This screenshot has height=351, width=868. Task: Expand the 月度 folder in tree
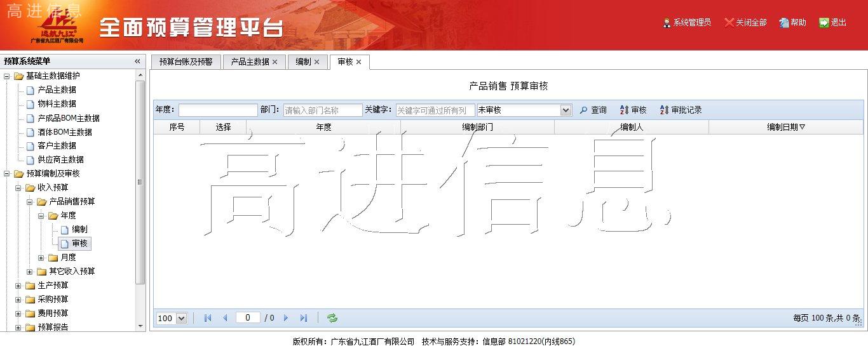point(41,258)
